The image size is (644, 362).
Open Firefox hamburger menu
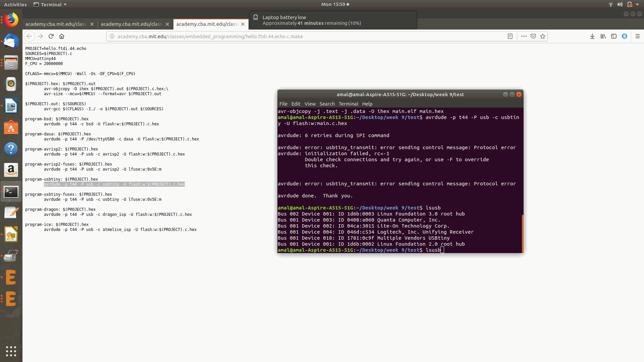(x=637, y=36)
